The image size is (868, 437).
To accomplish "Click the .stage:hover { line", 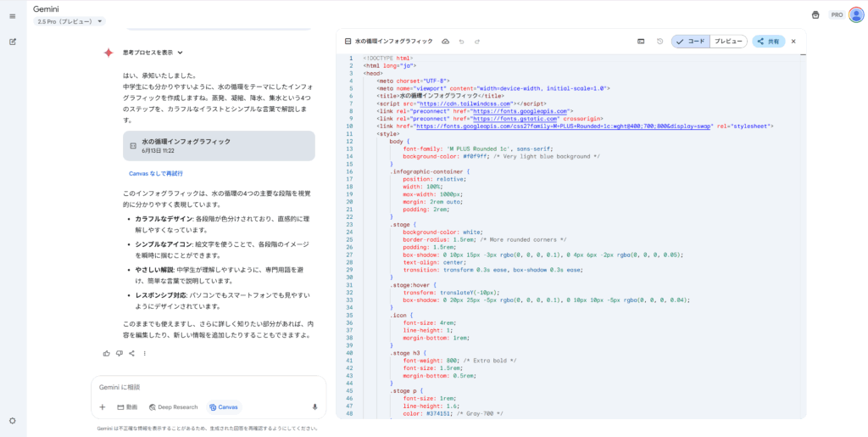I will pos(414,285).
